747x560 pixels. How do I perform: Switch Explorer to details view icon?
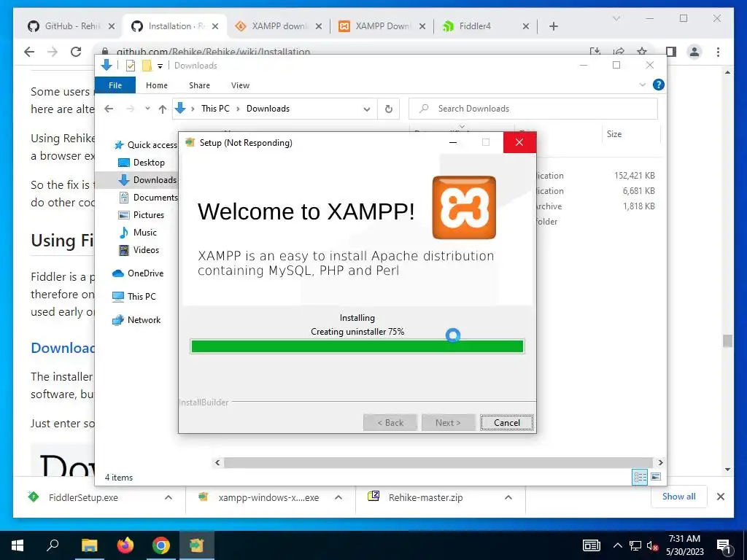[640, 477]
